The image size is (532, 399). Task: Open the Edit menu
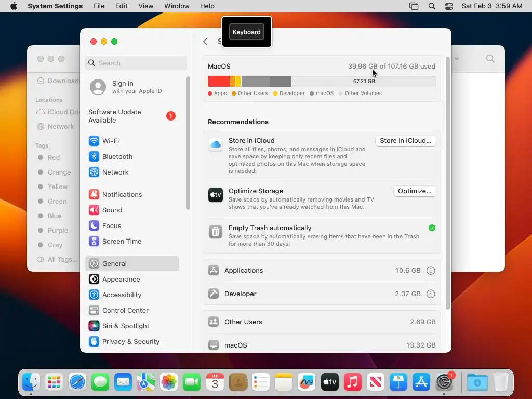pyautogui.click(x=121, y=6)
